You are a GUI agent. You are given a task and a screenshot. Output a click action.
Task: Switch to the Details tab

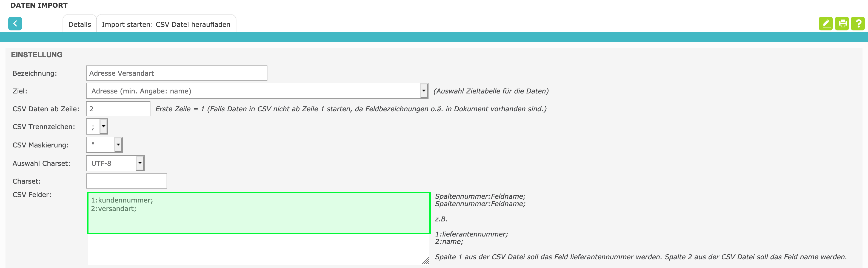(x=79, y=25)
